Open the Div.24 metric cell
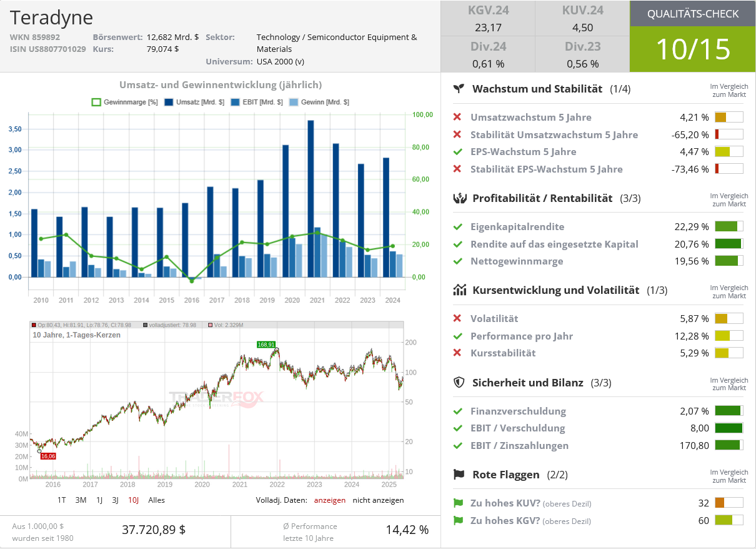Image resolution: width=756 pixels, height=549 pixels. point(488,54)
